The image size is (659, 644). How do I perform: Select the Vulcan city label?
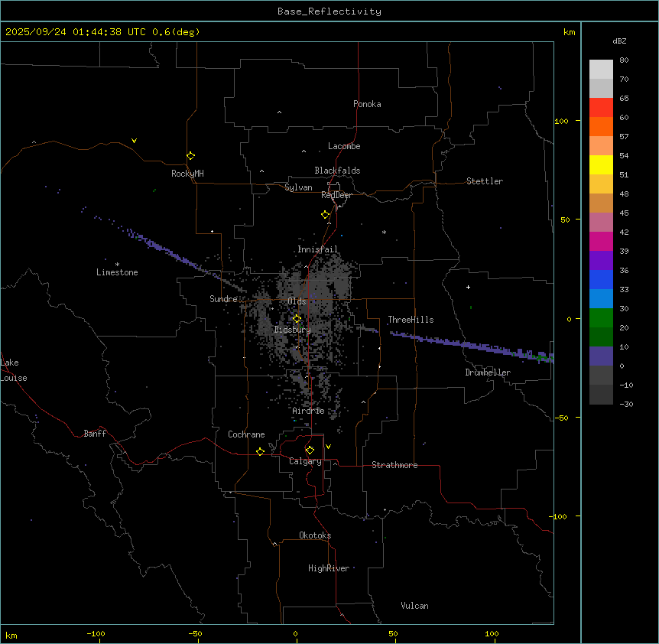pyautogui.click(x=414, y=606)
